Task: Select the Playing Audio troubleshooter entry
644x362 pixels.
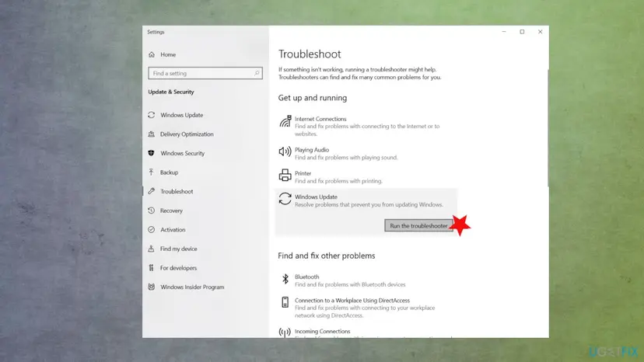Action: [366, 153]
